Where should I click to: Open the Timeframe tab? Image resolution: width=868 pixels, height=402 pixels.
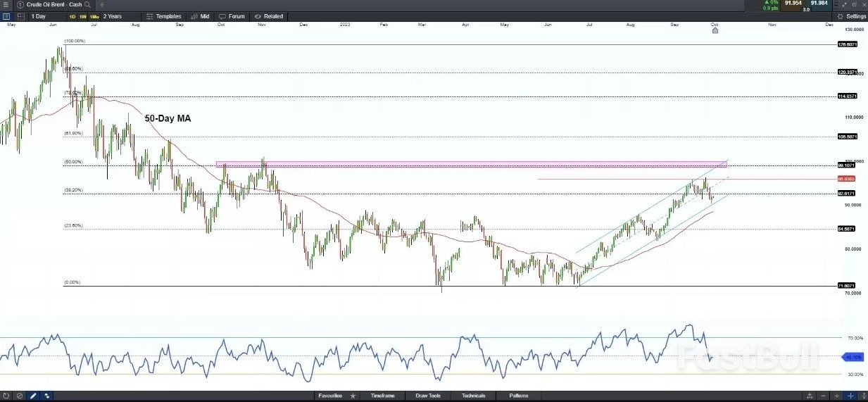click(382, 396)
